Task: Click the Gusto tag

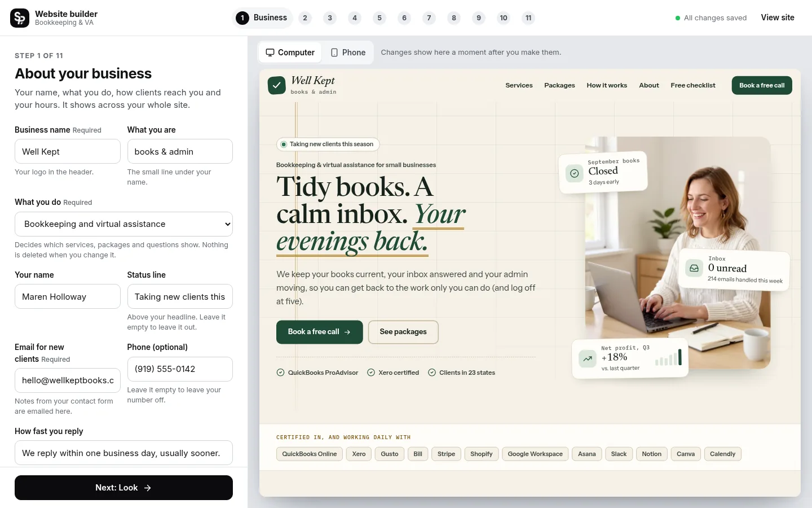Action: 390,454
